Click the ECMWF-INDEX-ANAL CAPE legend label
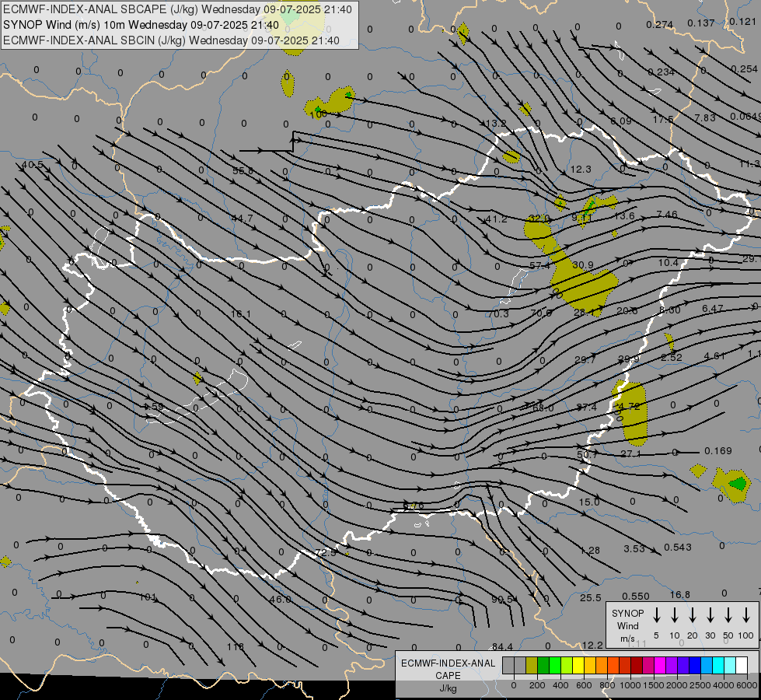Image resolution: width=761 pixels, height=700 pixels. 448,669
